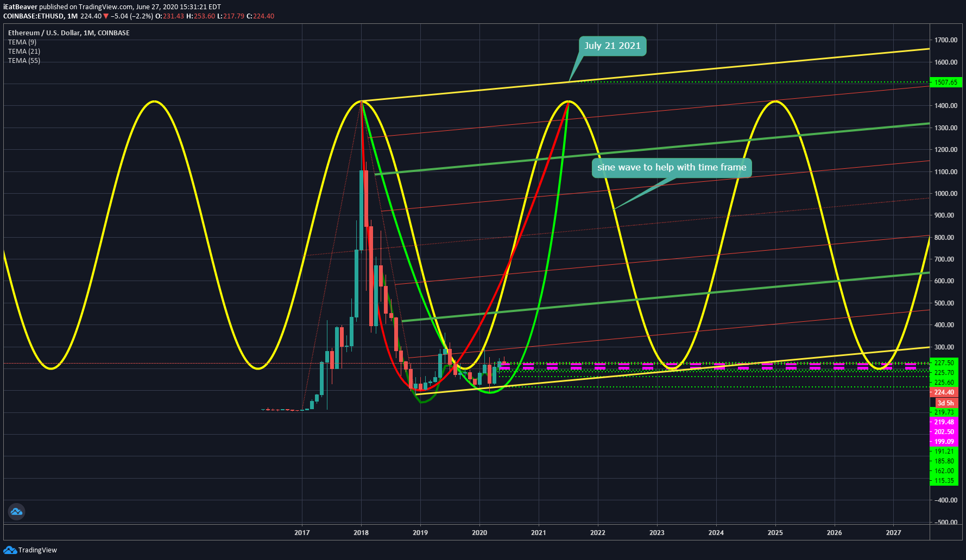Click the 1507.65 green price label
The image size is (966, 560).
[946, 82]
